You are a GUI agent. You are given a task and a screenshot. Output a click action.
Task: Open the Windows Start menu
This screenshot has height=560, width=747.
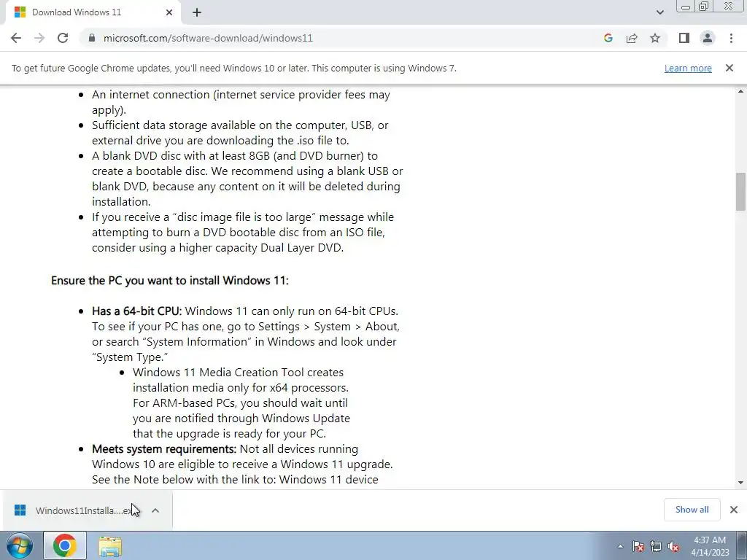click(x=20, y=545)
